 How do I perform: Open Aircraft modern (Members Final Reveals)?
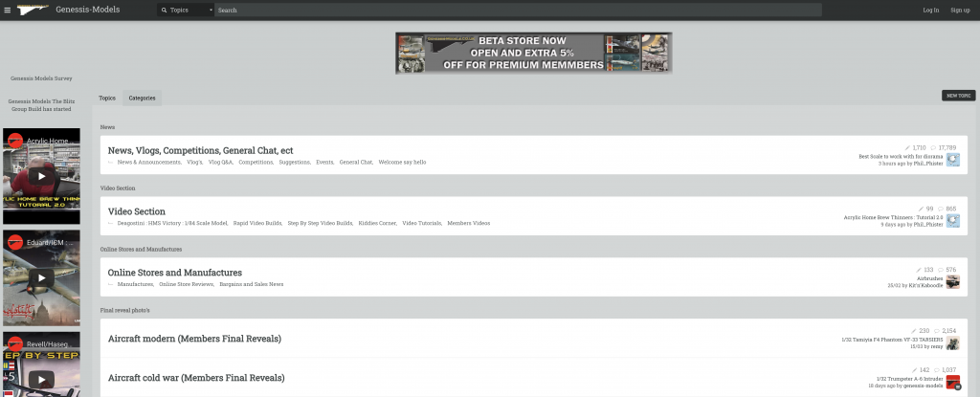point(194,339)
